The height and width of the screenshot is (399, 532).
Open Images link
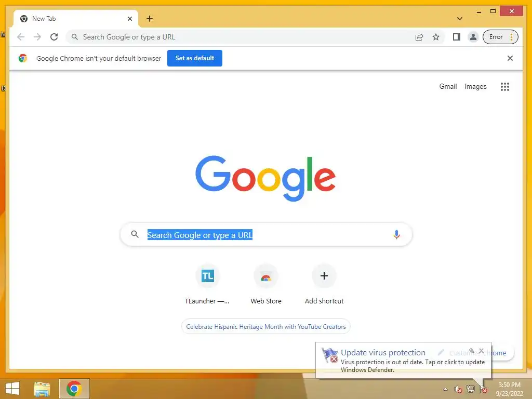[475, 87]
